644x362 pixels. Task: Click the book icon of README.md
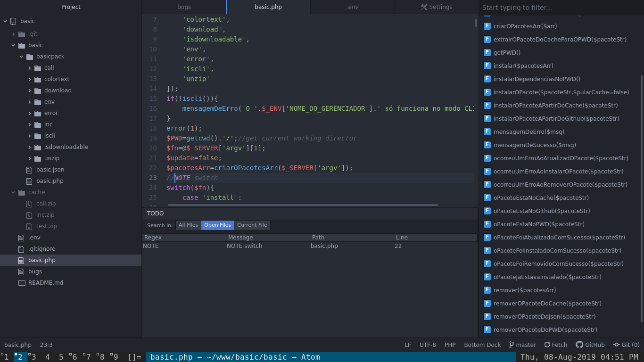(x=21, y=283)
